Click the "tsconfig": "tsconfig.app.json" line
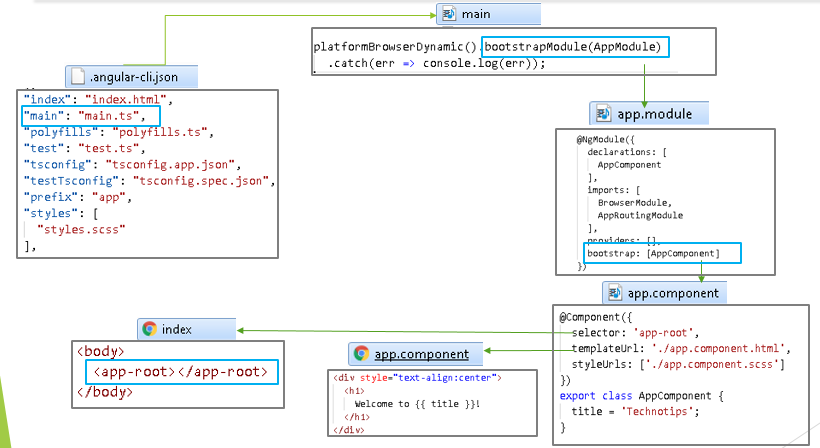Image resolution: width=820 pixels, height=448 pixels. (x=132, y=164)
